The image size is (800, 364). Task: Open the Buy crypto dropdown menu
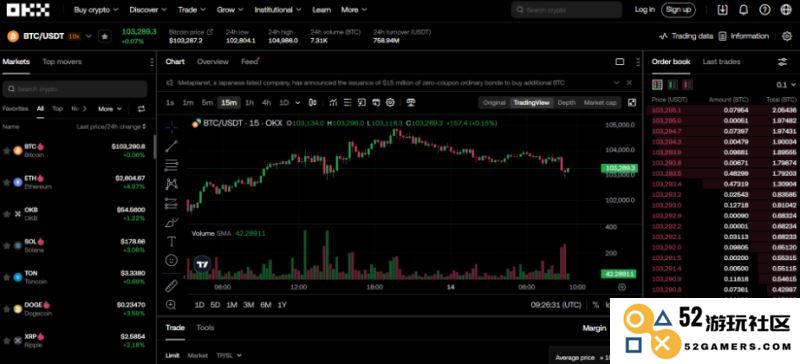coord(96,10)
